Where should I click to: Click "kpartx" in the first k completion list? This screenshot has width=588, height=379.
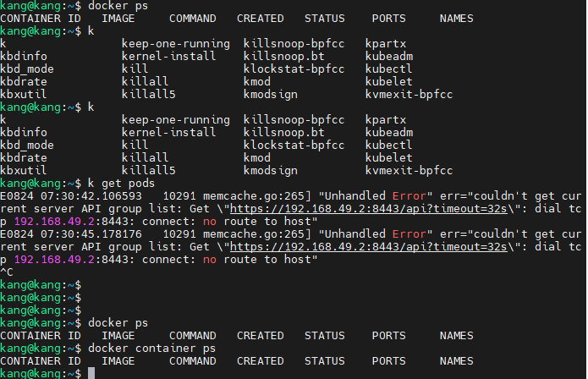click(x=386, y=44)
